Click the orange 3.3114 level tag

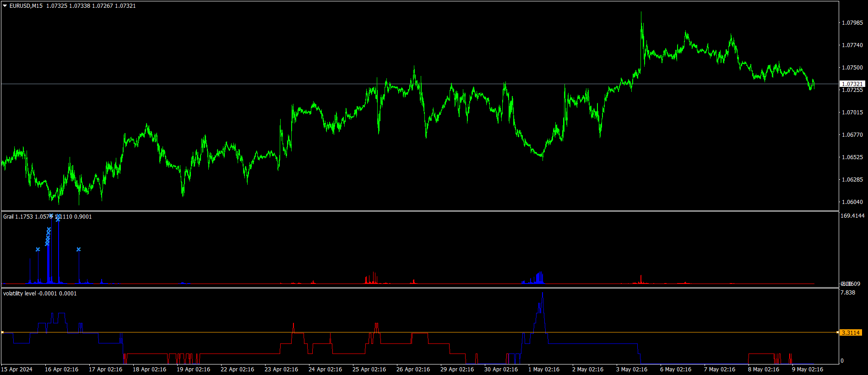coord(851,333)
